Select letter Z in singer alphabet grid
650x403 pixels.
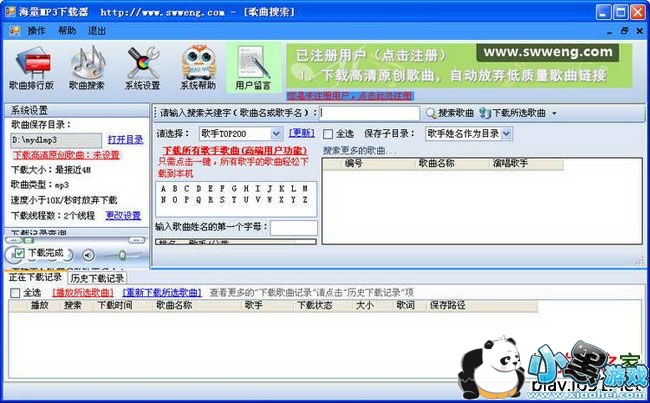pyautogui.click(x=305, y=200)
